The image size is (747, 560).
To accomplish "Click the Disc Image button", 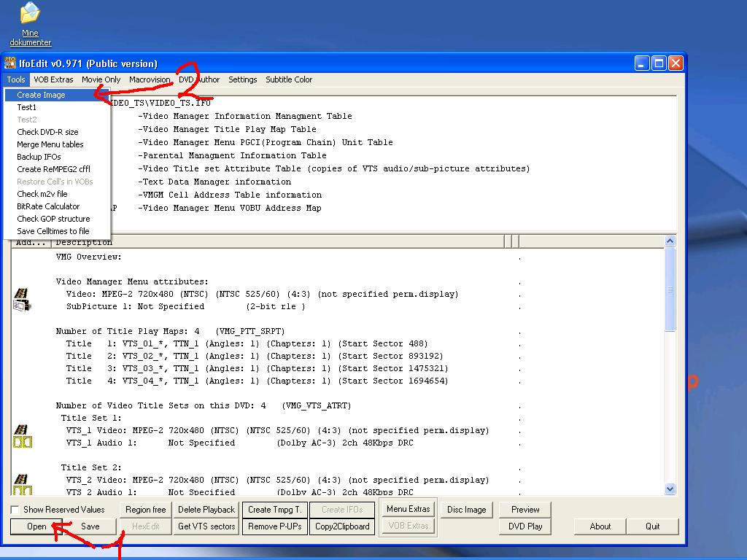I will [466, 510].
